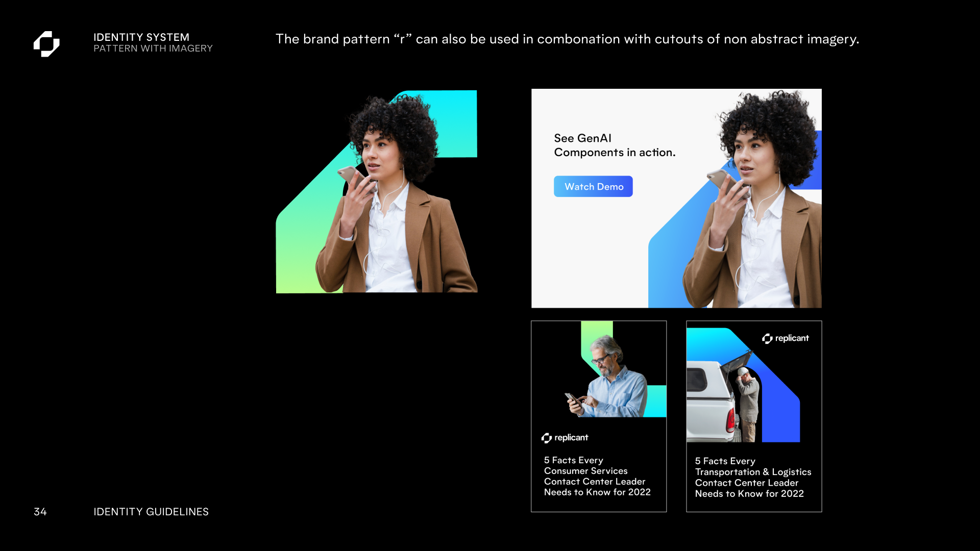
Task: Click the PATTERN WITH IMAGERY subtitle
Action: [153, 48]
